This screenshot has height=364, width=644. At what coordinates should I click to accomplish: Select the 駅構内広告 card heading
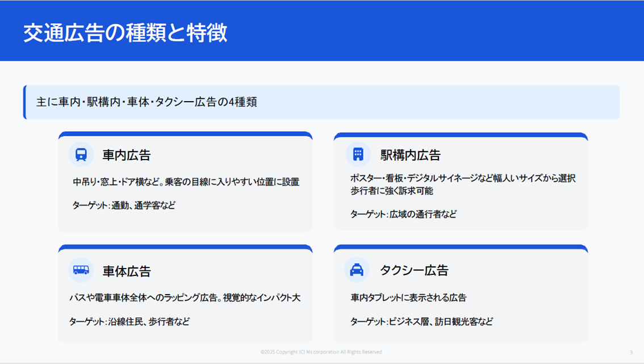click(410, 155)
